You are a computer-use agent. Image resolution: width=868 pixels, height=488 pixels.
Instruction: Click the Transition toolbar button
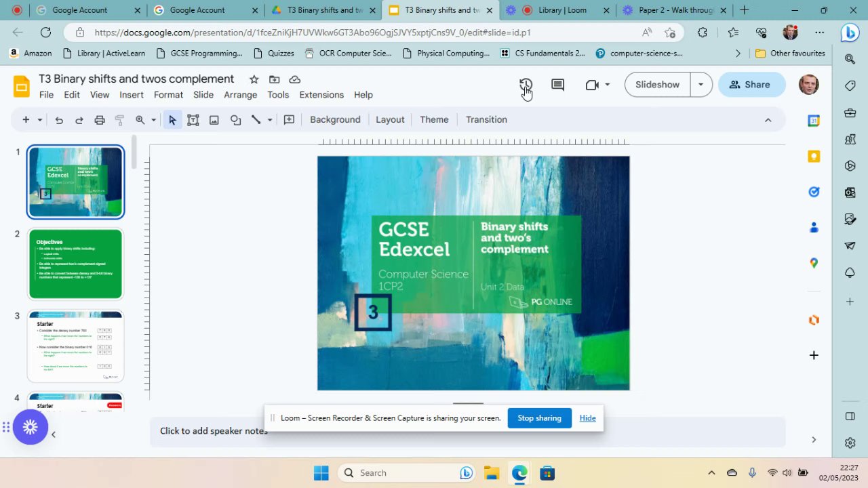tap(486, 120)
